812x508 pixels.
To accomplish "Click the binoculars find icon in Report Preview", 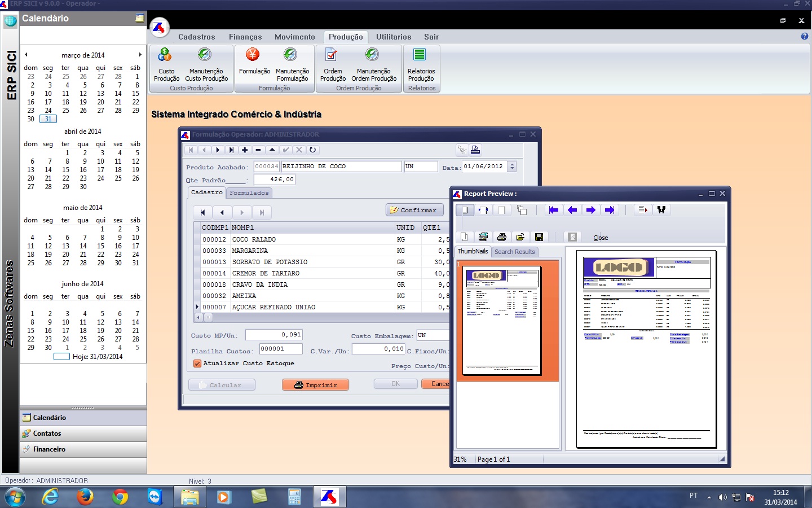I will click(x=661, y=210).
